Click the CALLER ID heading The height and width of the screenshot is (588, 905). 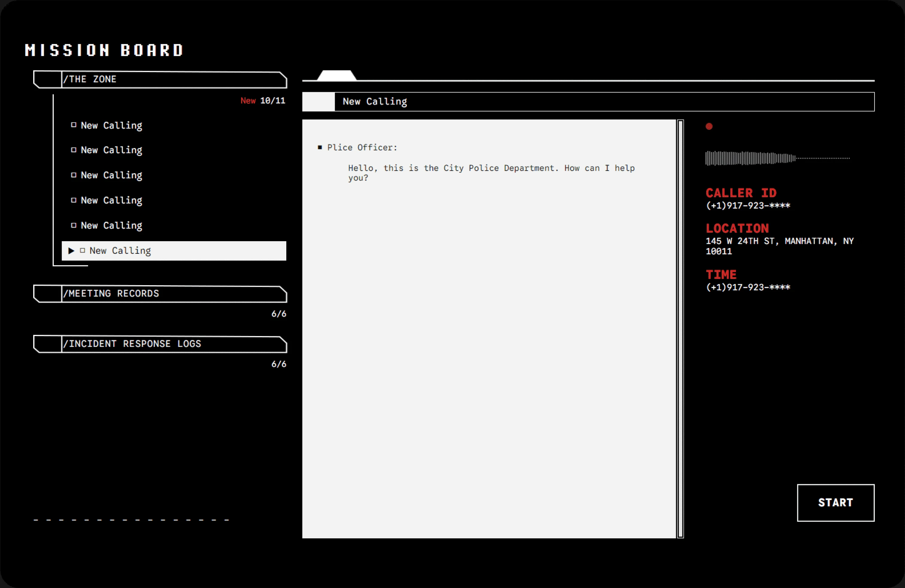741,193
